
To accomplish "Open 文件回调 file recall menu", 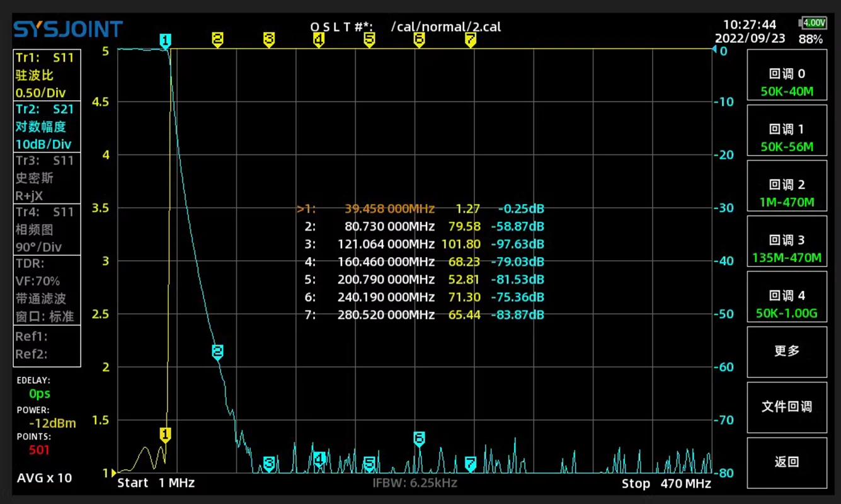I will pyautogui.click(x=787, y=406).
